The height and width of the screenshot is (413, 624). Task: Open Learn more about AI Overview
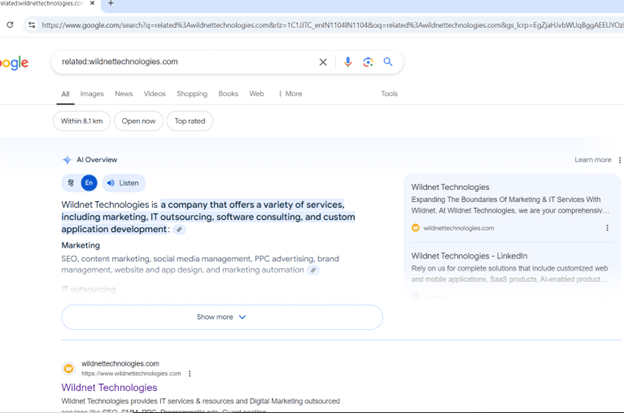coord(593,160)
